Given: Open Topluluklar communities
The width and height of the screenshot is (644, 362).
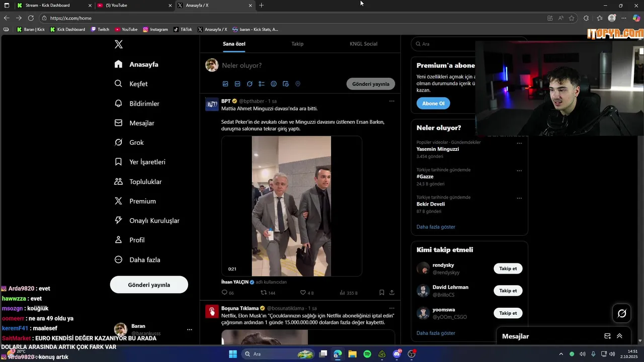Looking at the screenshot, I should (x=138, y=182).
